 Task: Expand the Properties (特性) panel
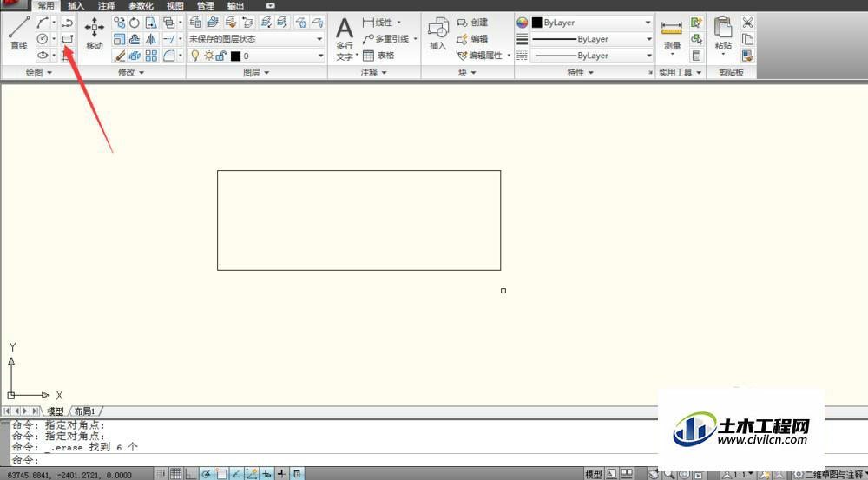tap(580, 73)
